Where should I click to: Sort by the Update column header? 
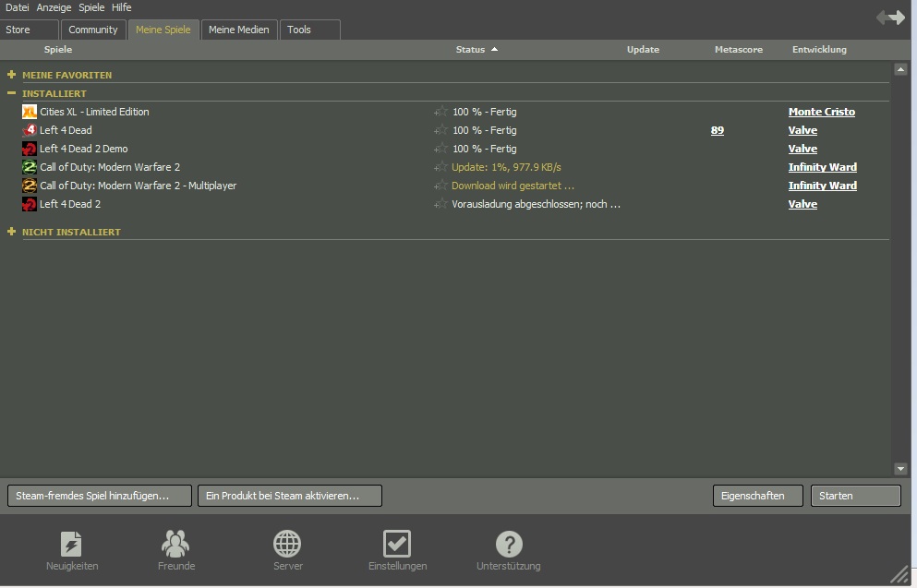644,50
